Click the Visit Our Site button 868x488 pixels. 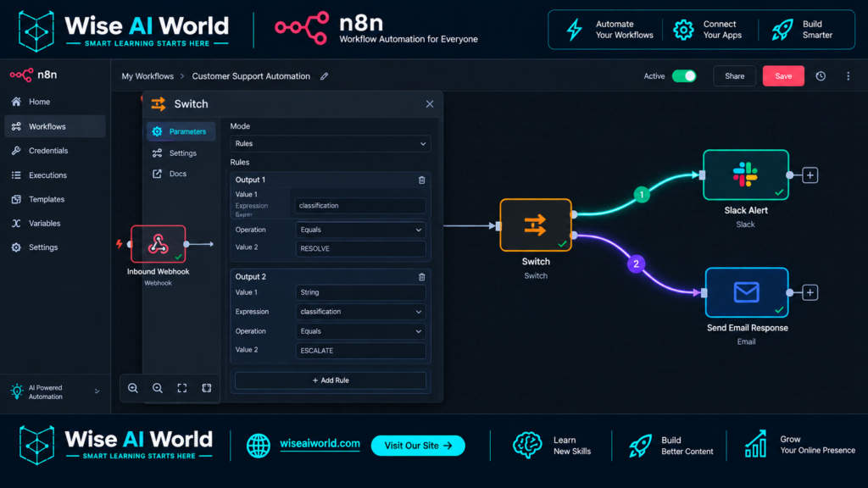tap(418, 446)
